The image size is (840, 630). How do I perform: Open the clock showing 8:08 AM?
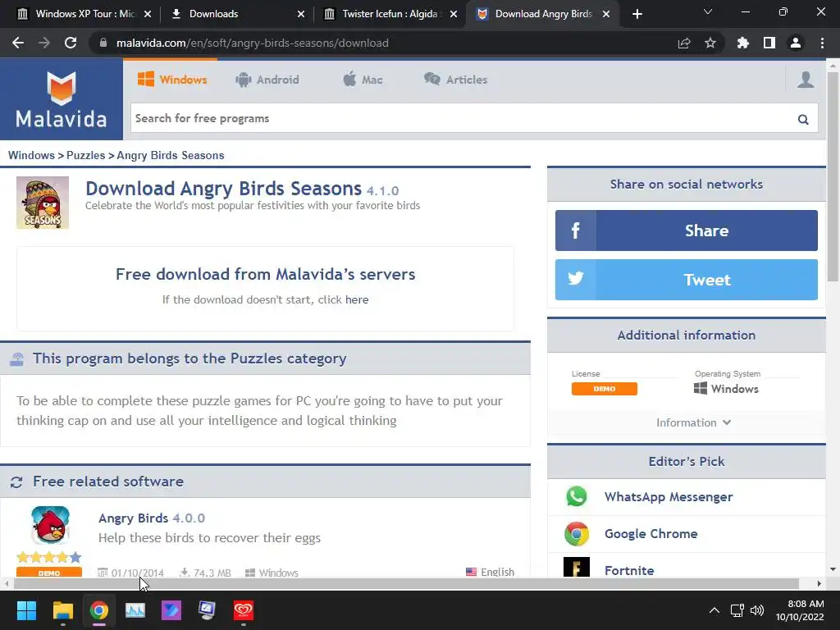(801, 610)
